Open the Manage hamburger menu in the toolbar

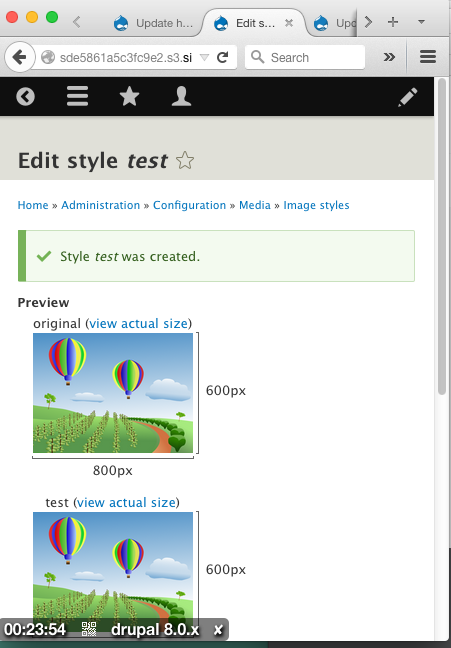click(77, 96)
